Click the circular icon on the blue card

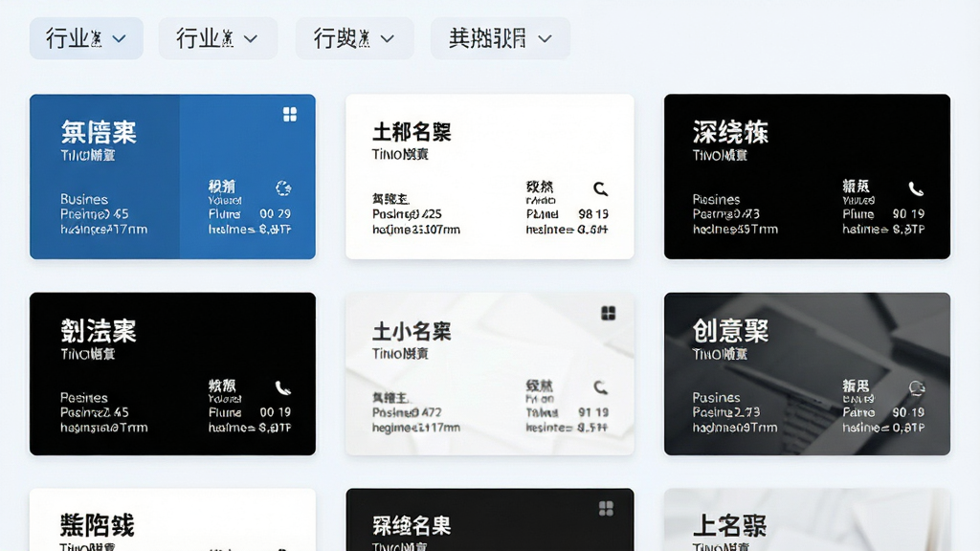(283, 187)
